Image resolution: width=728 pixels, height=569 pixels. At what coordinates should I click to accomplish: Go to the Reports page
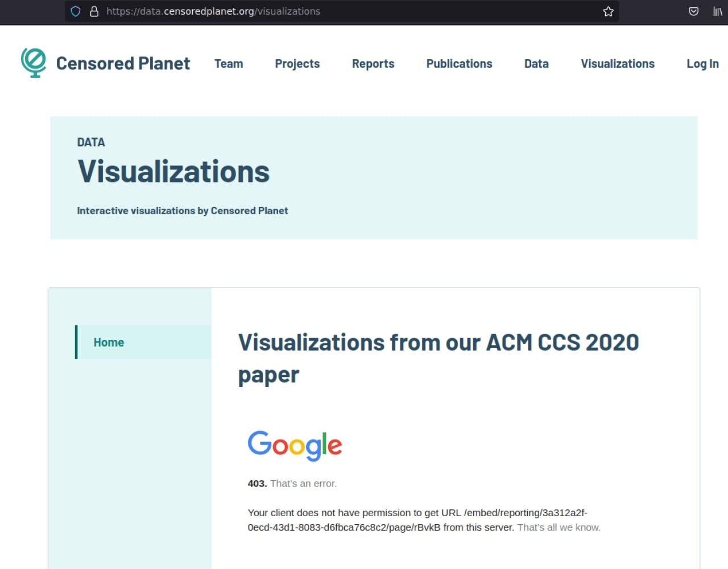coord(373,64)
